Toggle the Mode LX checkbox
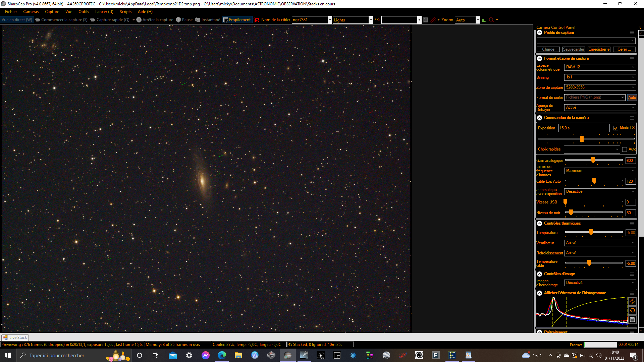This screenshot has height=362, width=644. click(616, 128)
